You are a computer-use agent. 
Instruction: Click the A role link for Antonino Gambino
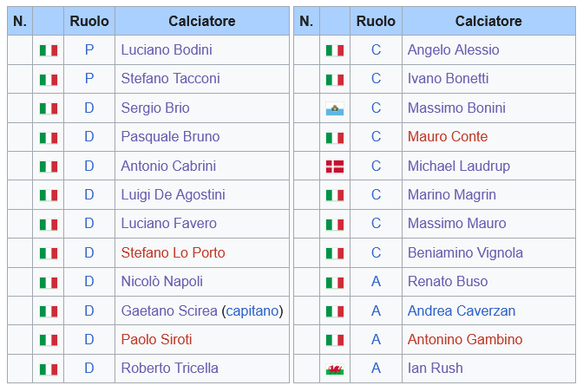coord(376,339)
